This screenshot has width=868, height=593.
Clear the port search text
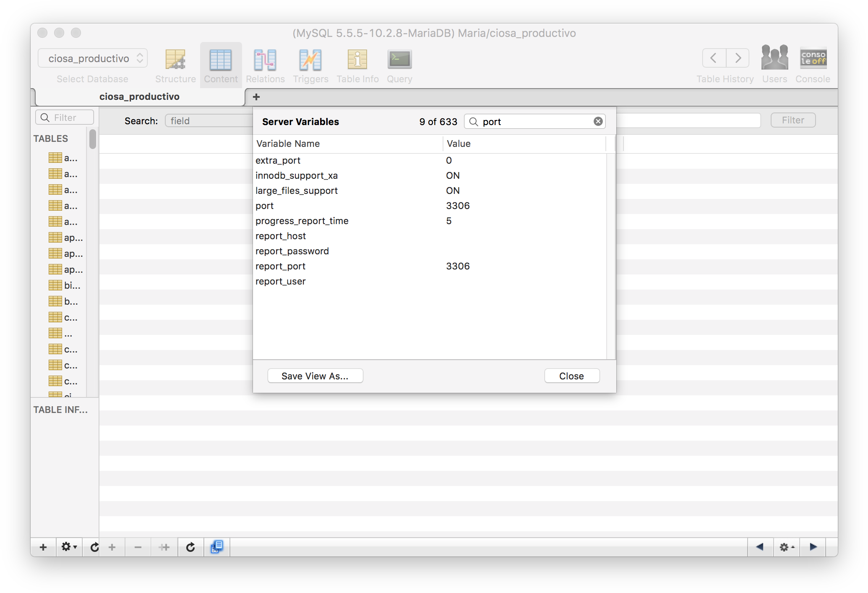(598, 122)
